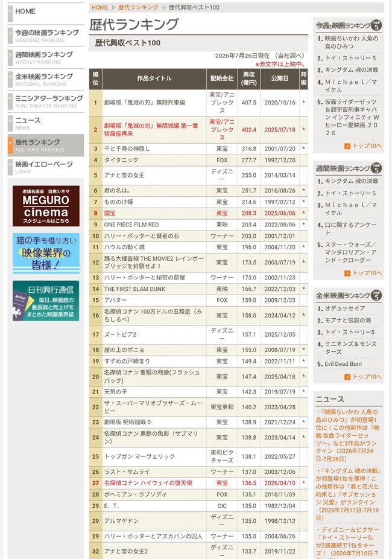Open the 映像業界の皆様 banner

coord(46,254)
